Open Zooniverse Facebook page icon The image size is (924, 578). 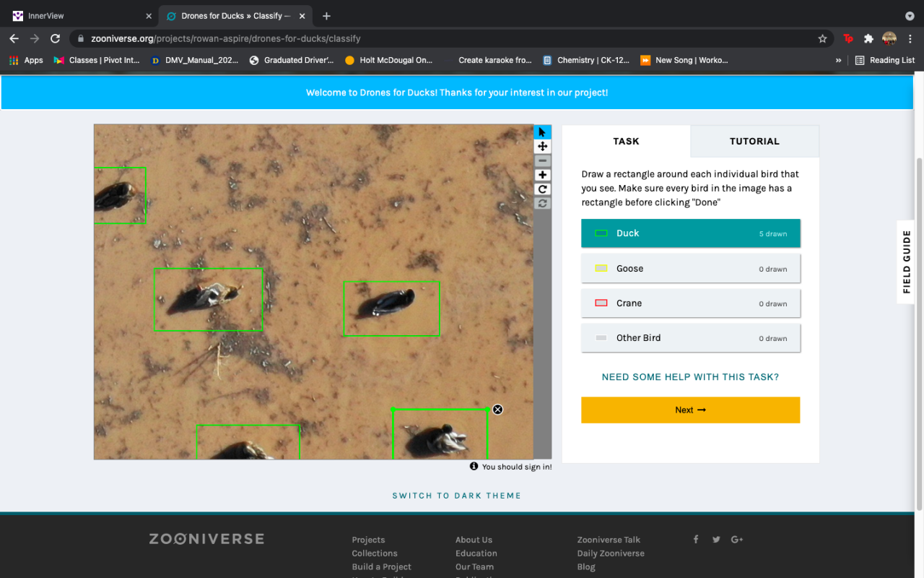pos(696,539)
